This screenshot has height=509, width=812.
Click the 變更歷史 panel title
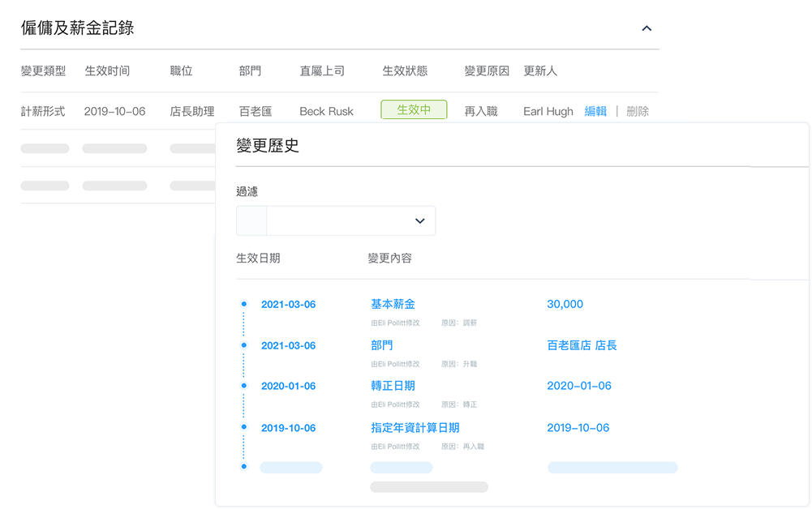point(268,145)
